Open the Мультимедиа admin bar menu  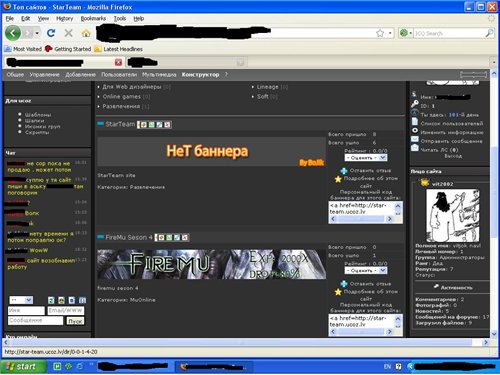(x=159, y=75)
